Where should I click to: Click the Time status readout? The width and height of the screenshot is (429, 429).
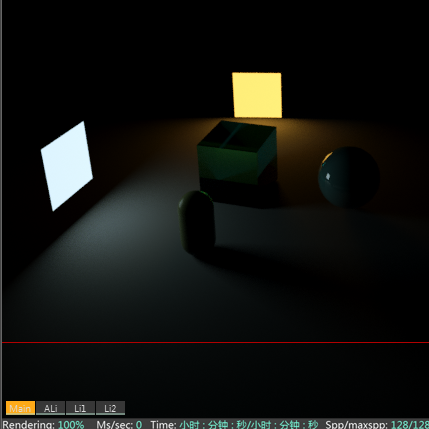pyautogui.click(x=234, y=425)
